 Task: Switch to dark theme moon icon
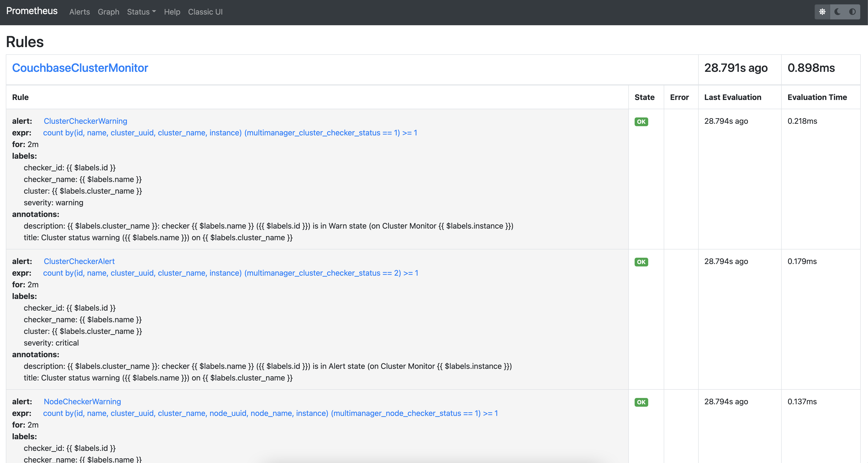[x=837, y=12]
